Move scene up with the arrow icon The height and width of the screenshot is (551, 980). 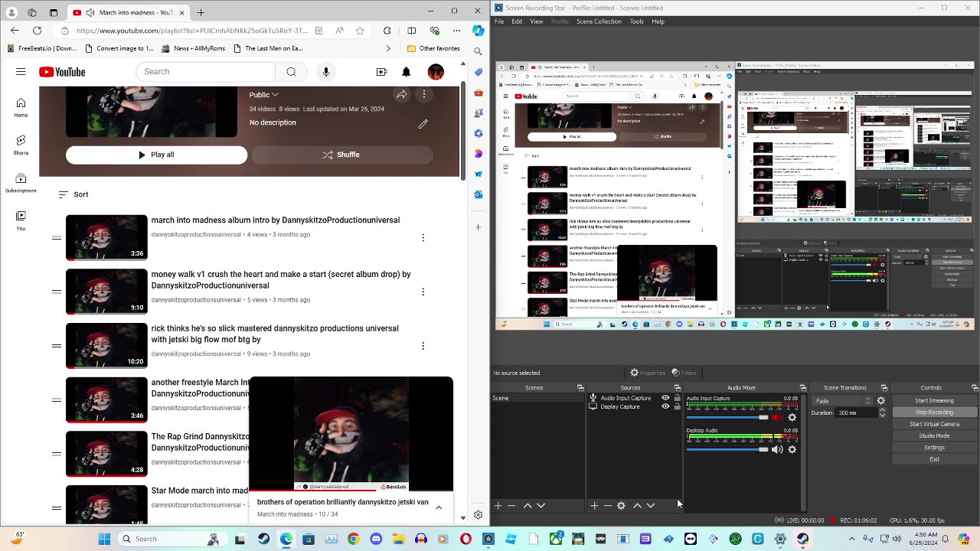pos(528,506)
